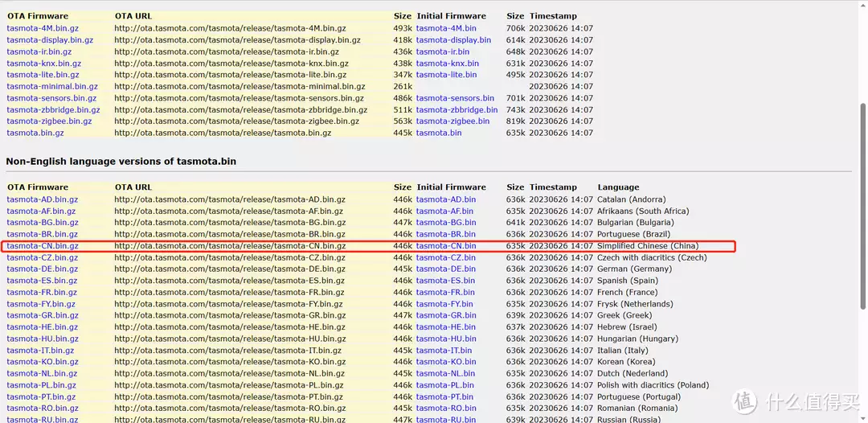Open the tasmota-knx.bin.gz OTA link
The image size is (868, 423).
43,63
